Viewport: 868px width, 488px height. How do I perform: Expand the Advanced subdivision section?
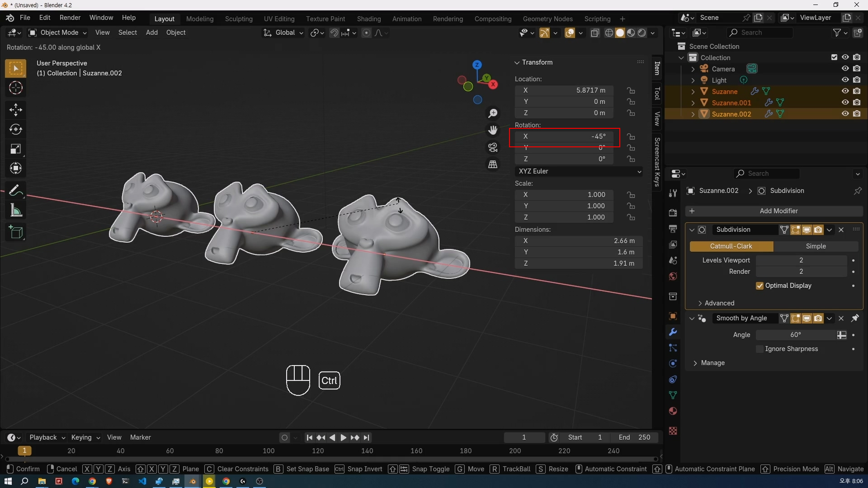[716, 303]
